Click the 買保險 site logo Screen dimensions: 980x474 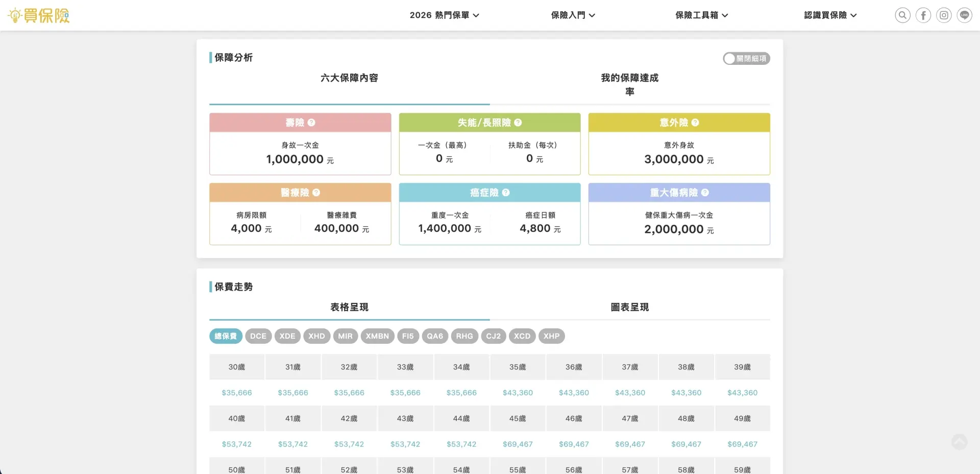click(39, 15)
